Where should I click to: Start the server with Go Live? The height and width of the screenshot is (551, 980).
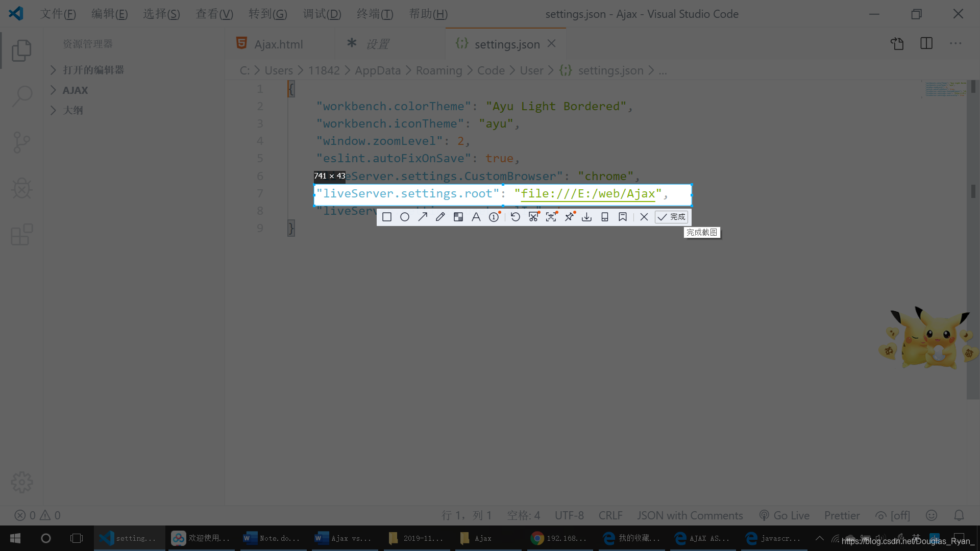[x=784, y=515]
